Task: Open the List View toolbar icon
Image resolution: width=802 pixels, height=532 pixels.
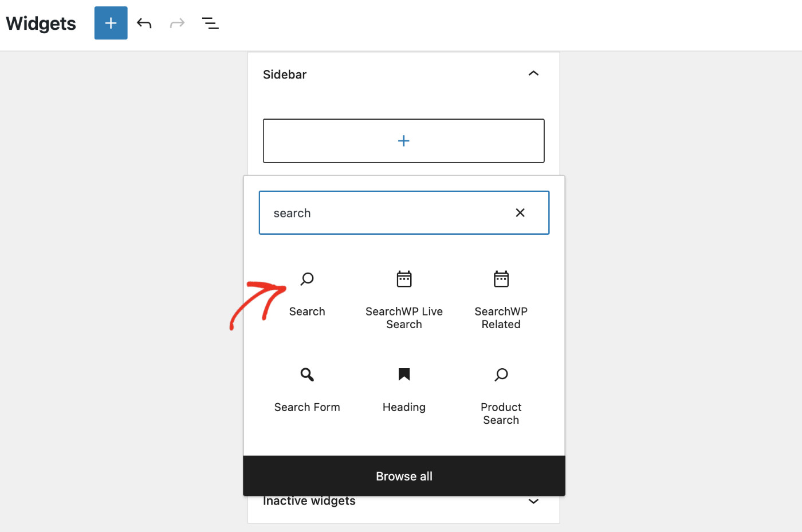Action: pyautogui.click(x=210, y=23)
